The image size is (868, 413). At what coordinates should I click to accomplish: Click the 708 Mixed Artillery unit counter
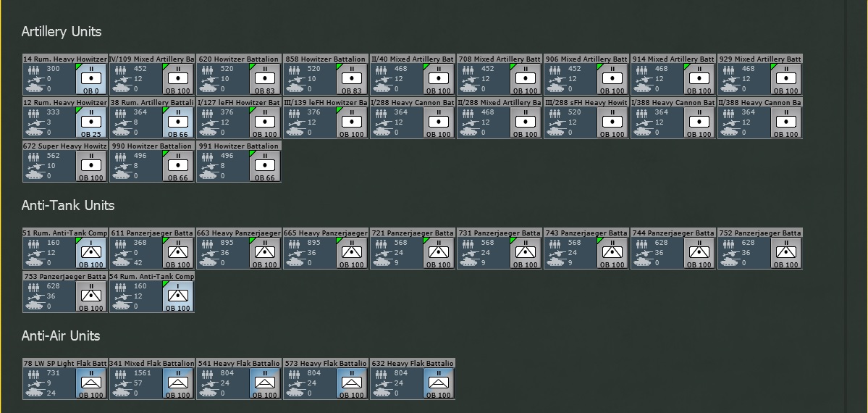[x=526, y=79]
